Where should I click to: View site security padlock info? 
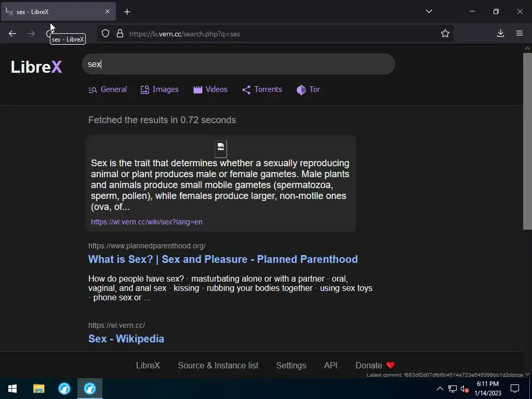[120, 34]
